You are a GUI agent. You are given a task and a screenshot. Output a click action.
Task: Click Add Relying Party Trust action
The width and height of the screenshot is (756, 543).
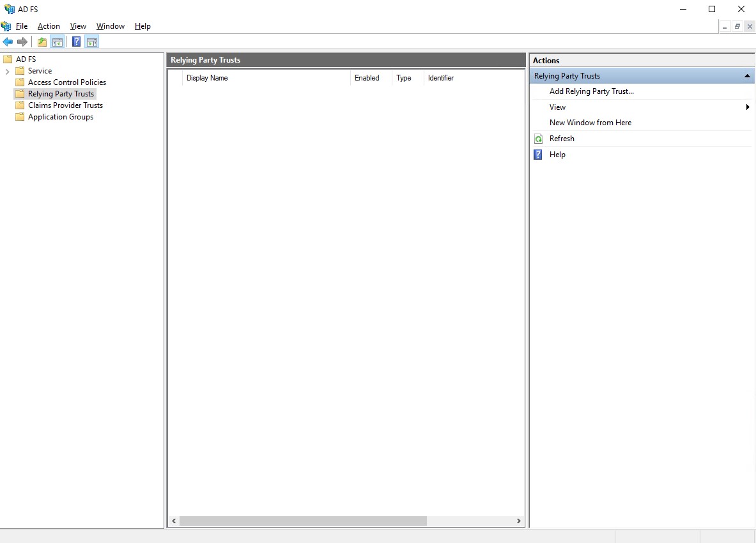(591, 91)
